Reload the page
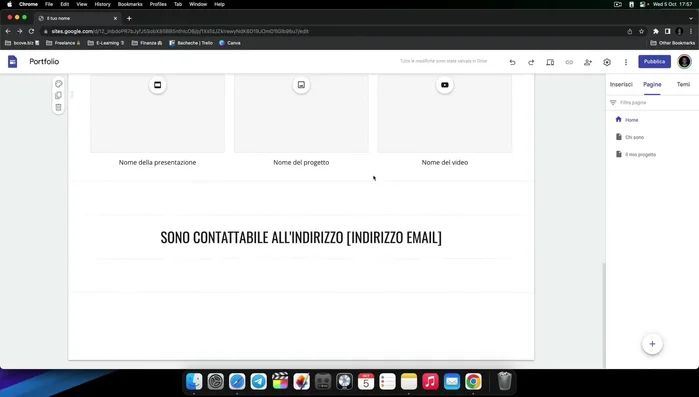699x397 pixels. click(x=31, y=31)
